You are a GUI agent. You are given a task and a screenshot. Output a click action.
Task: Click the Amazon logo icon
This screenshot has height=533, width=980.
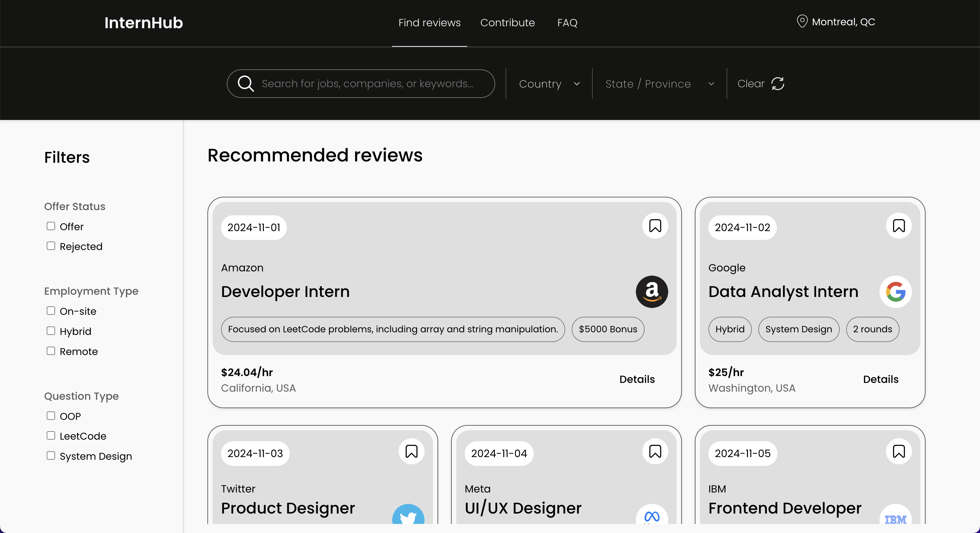[652, 292]
